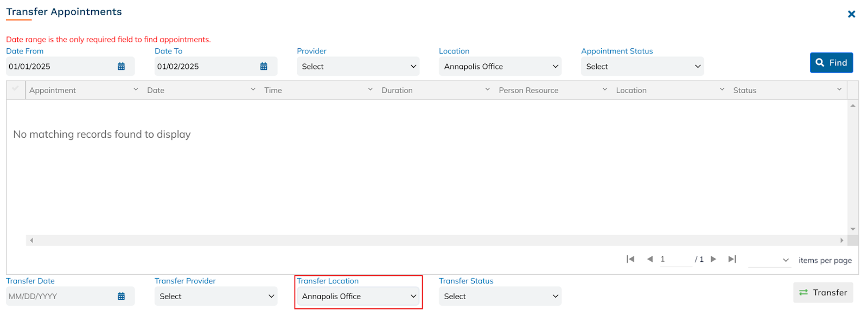Open the Status column header menu
This screenshot has width=868, height=316.
(839, 89)
